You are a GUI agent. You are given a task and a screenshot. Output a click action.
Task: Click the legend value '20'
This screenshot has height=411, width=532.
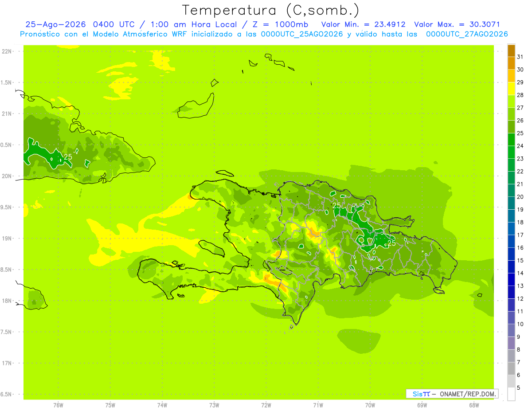520,197
